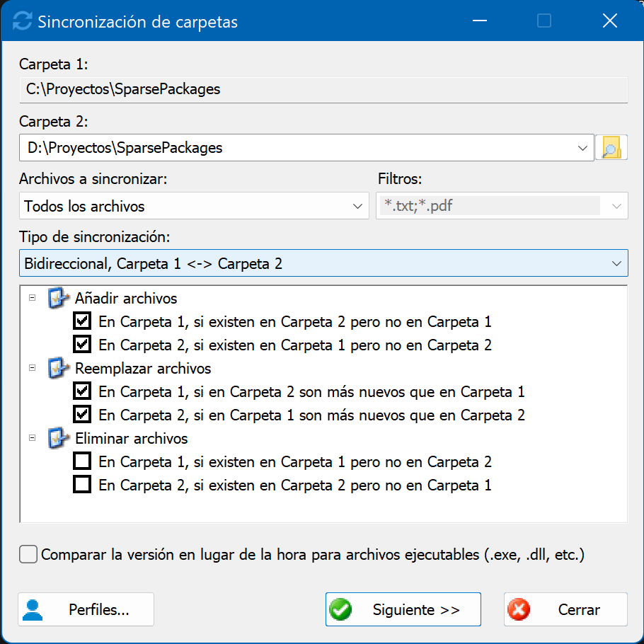Uncheck replace files in Carpeta 2 option
644x644 pixels.
[x=82, y=415]
